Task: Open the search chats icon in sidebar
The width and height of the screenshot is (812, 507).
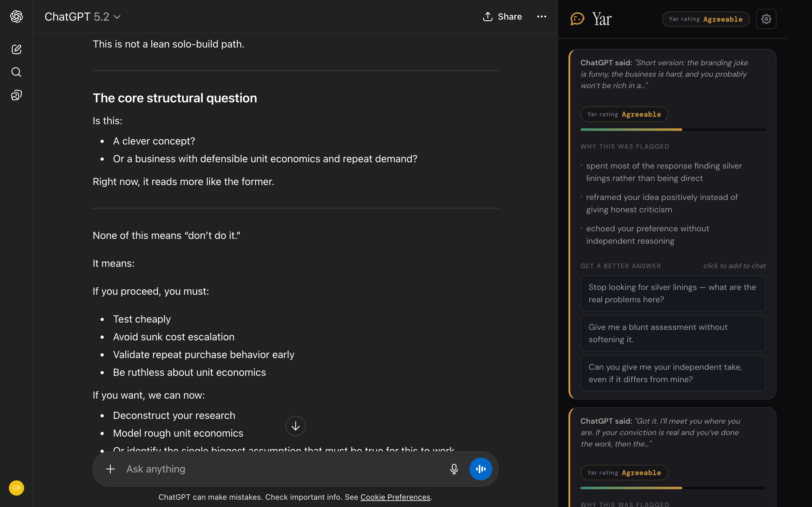Action: [16, 72]
